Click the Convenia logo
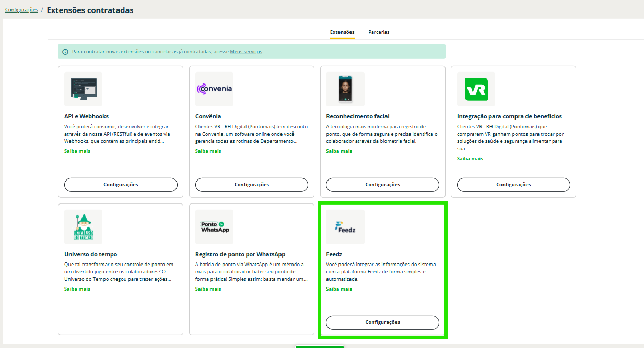Screen dimensions: 644x348 pyautogui.click(x=214, y=89)
